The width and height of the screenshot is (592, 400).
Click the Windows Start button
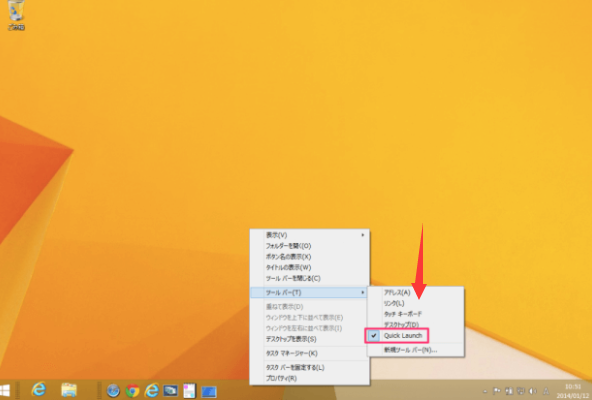5,391
